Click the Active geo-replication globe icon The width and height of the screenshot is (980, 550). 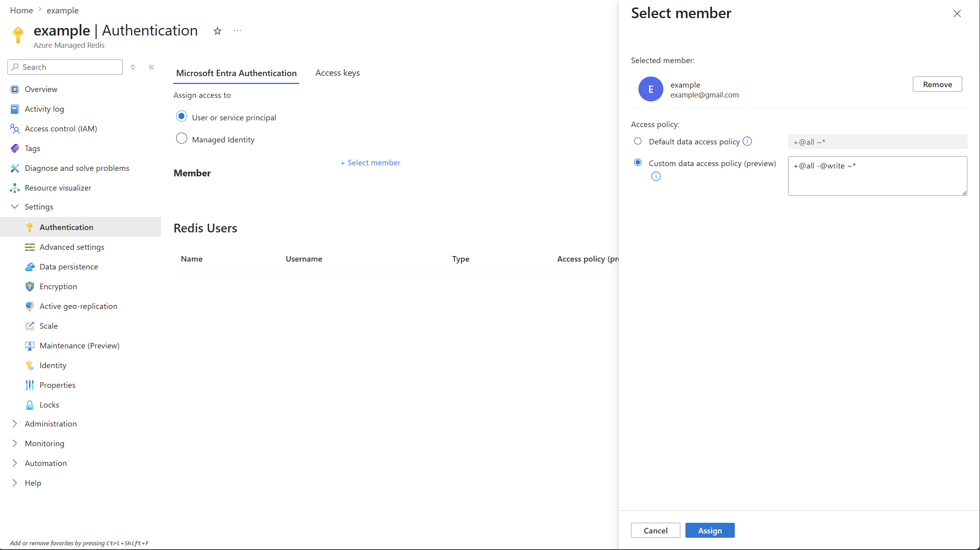click(30, 306)
